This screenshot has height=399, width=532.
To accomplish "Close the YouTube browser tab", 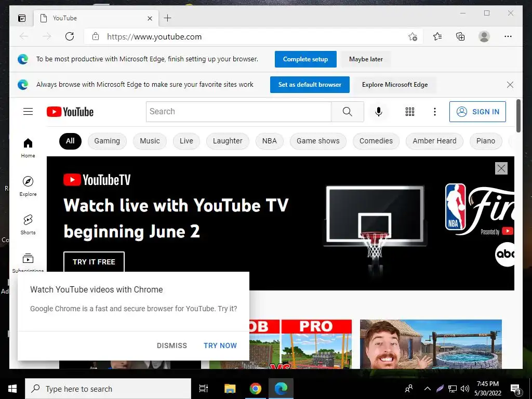I will pos(150,18).
